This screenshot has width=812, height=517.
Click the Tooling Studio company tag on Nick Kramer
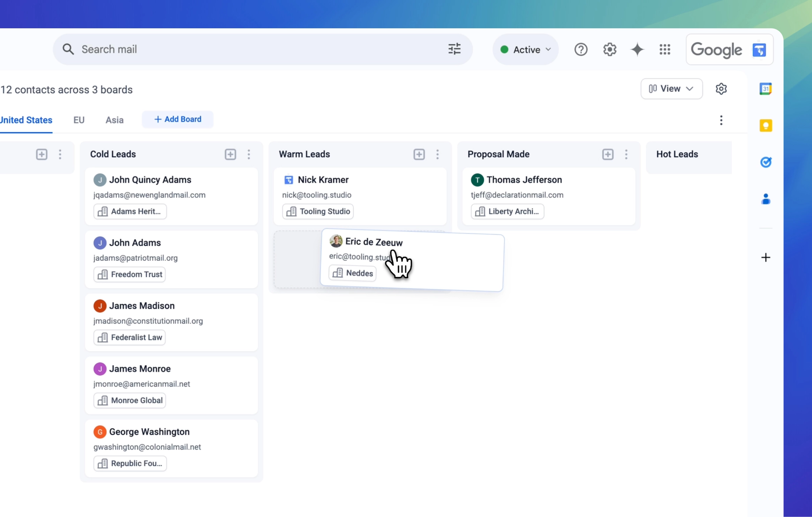[x=318, y=212]
